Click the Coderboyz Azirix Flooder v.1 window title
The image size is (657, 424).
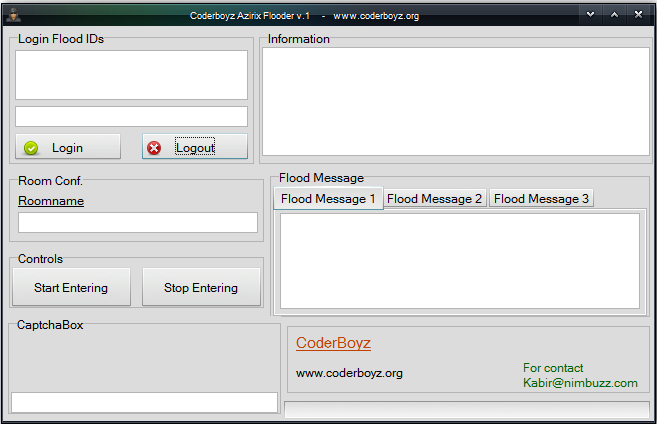250,16
